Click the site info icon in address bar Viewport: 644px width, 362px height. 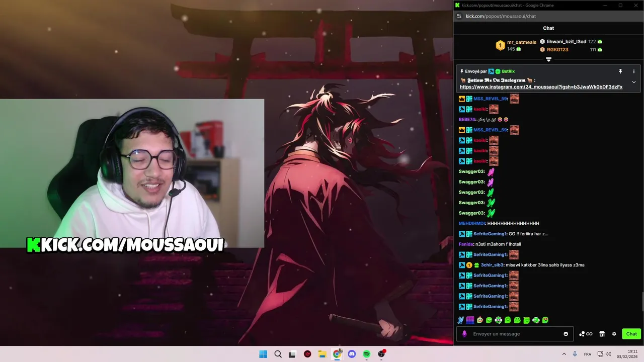coord(459,16)
